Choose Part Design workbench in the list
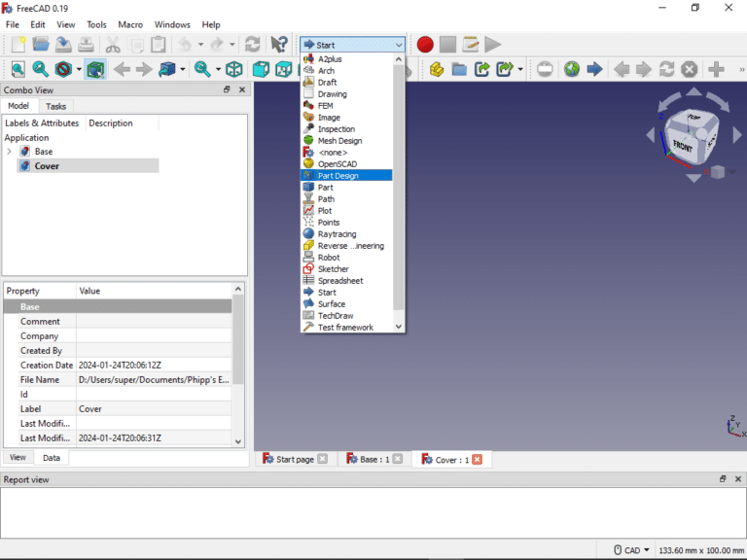Viewport: 747px width, 560px height. coord(346,176)
